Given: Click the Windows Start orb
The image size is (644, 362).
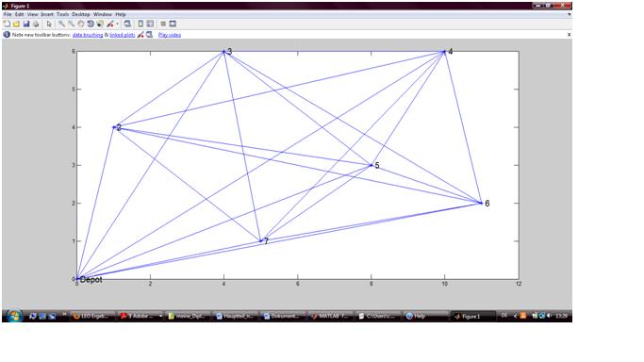Looking at the screenshot, I should click(14, 316).
